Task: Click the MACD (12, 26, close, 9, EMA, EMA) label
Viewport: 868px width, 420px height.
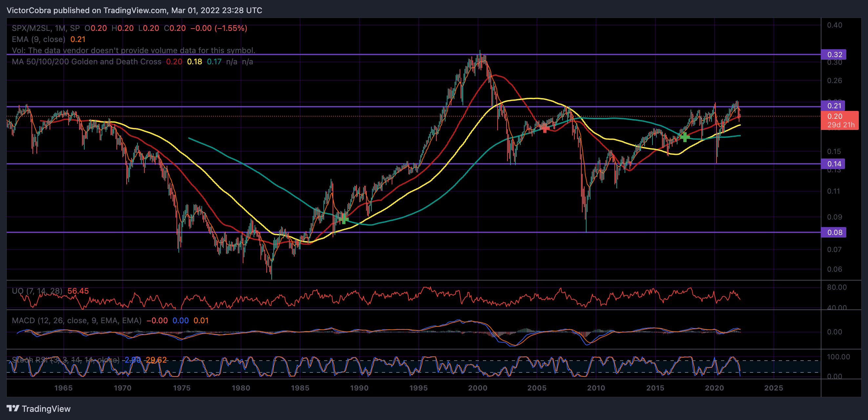Action: (76, 320)
